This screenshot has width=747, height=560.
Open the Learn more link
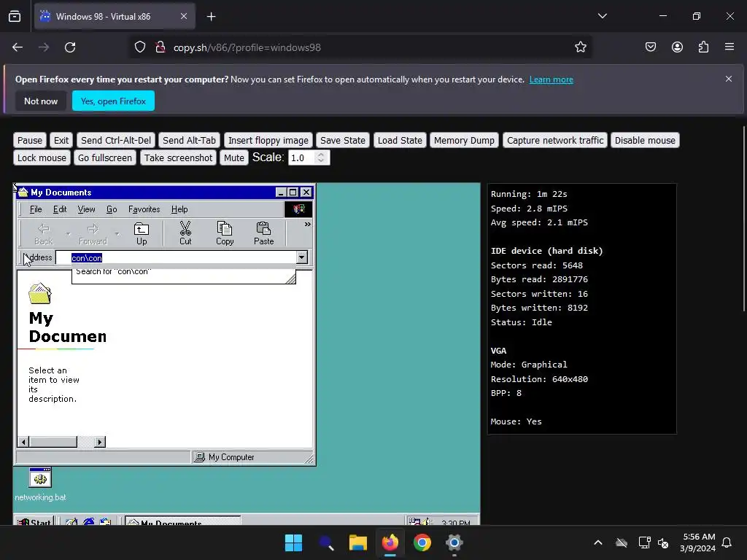pos(551,79)
